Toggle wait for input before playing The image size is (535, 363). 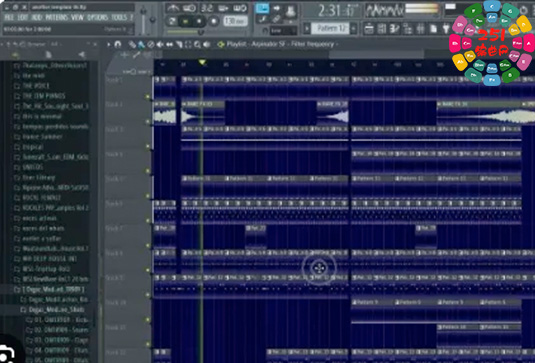click(190, 8)
